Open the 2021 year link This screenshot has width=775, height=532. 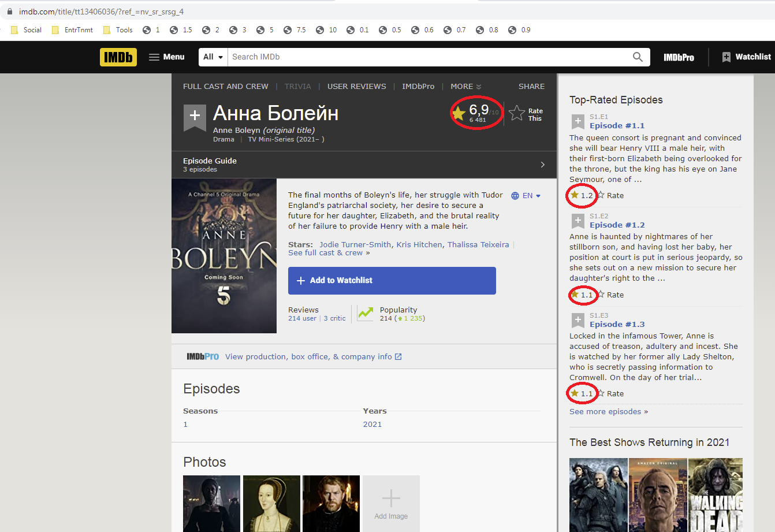(372, 425)
